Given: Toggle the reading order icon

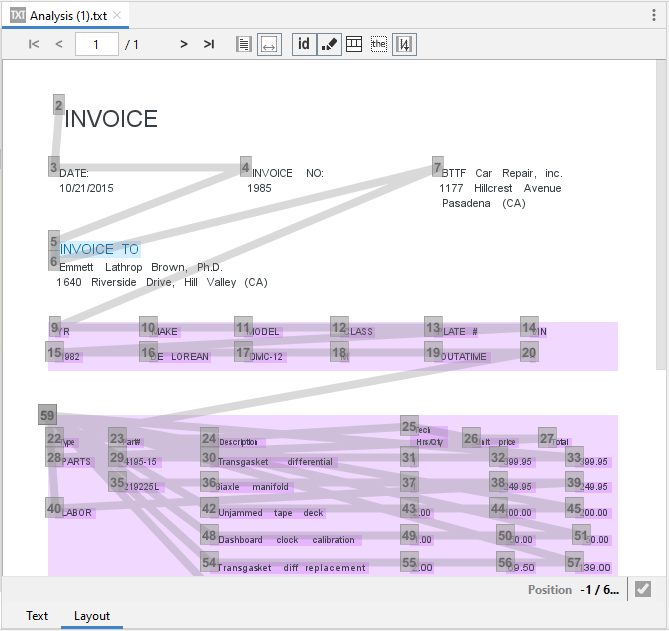Looking at the screenshot, I should (404, 44).
